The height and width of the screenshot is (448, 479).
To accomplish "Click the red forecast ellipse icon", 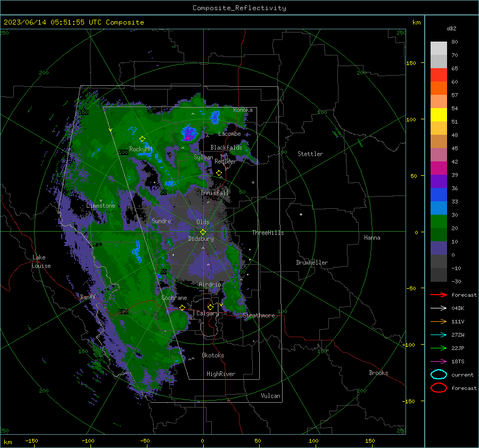I will (439, 388).
